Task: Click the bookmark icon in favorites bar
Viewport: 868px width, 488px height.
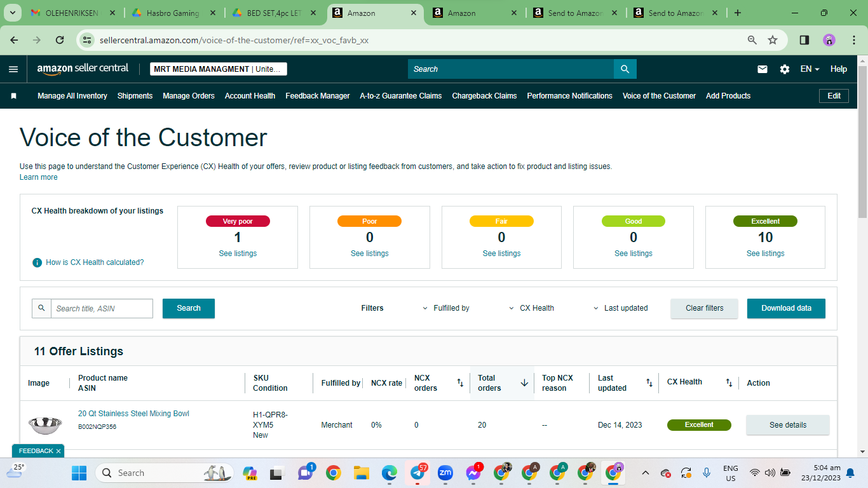Action: [13, 96]
